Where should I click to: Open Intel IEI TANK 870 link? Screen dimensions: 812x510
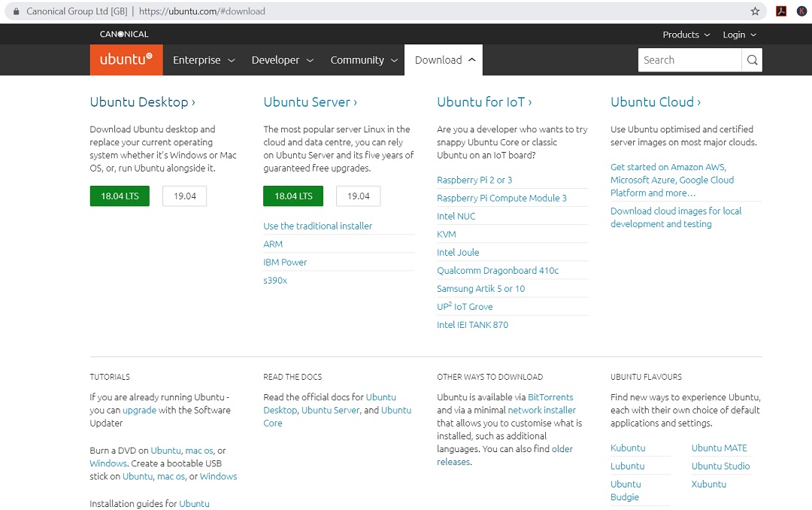(x=472, y=325)
